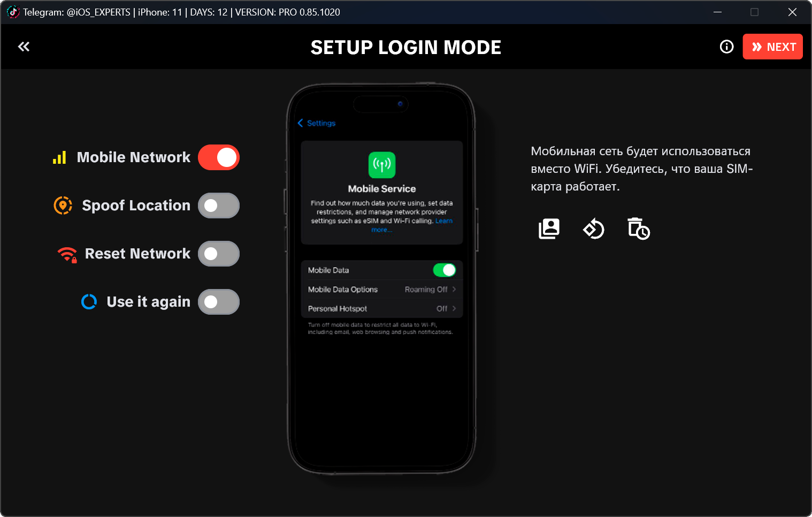The height and width of the screenshot is (517, 812).
Task: Expand the Personal Hotspot row chevron
Action: (454, 309)
